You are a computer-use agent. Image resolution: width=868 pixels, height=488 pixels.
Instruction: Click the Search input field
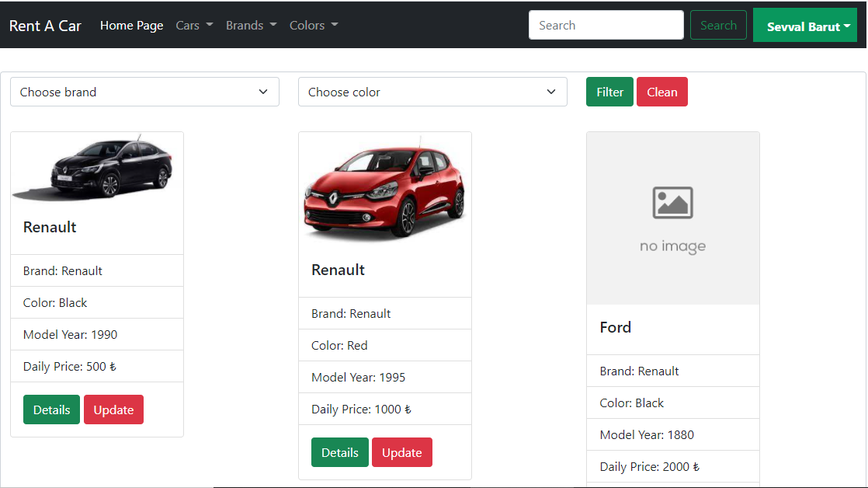point(606,25)
